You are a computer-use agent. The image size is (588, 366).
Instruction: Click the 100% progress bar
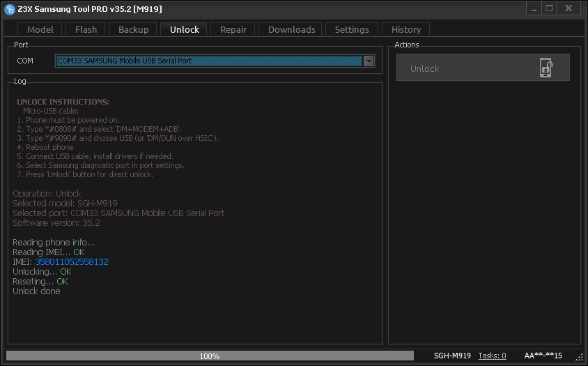coord(210,356)
